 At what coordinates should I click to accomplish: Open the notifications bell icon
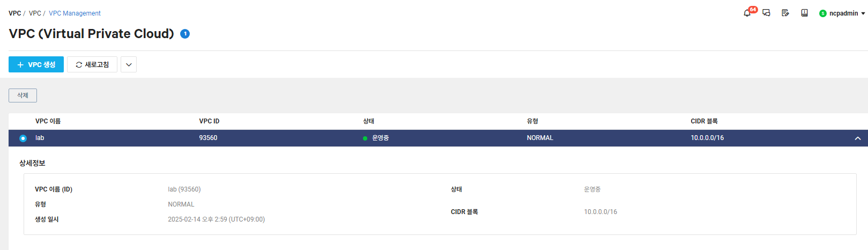(747, 13)
